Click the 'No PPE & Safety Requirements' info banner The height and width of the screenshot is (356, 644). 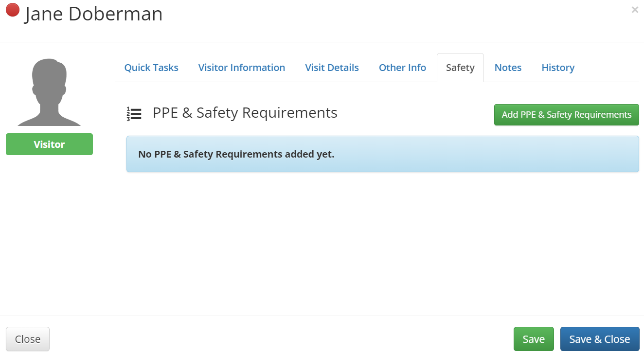(x=382, y=154)
